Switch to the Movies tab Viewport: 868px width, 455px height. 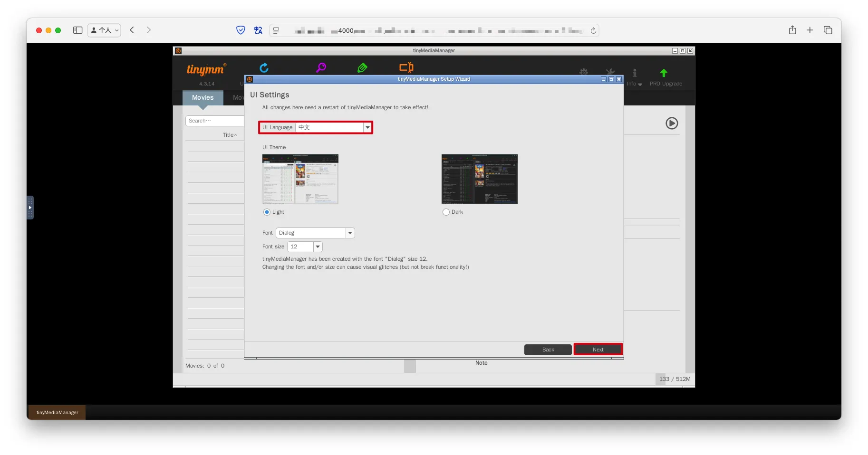pos(203,98)
